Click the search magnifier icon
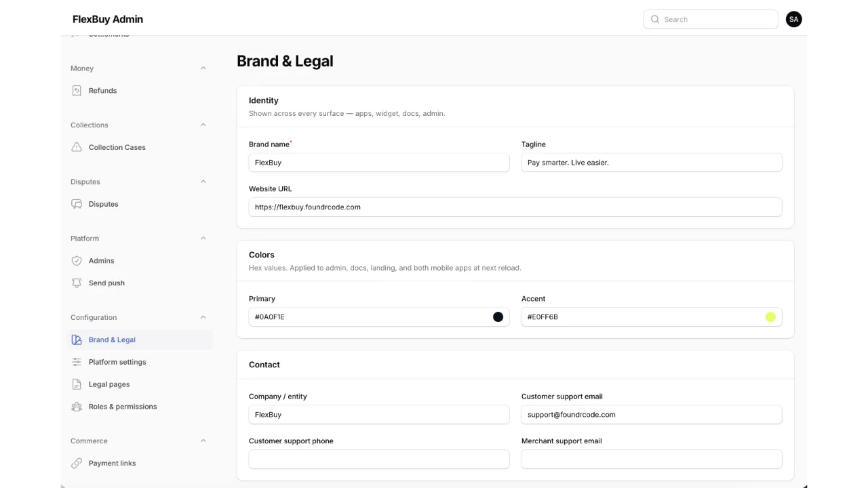The image size is (868, 488). pyautogui.click(x=655, y=20)
